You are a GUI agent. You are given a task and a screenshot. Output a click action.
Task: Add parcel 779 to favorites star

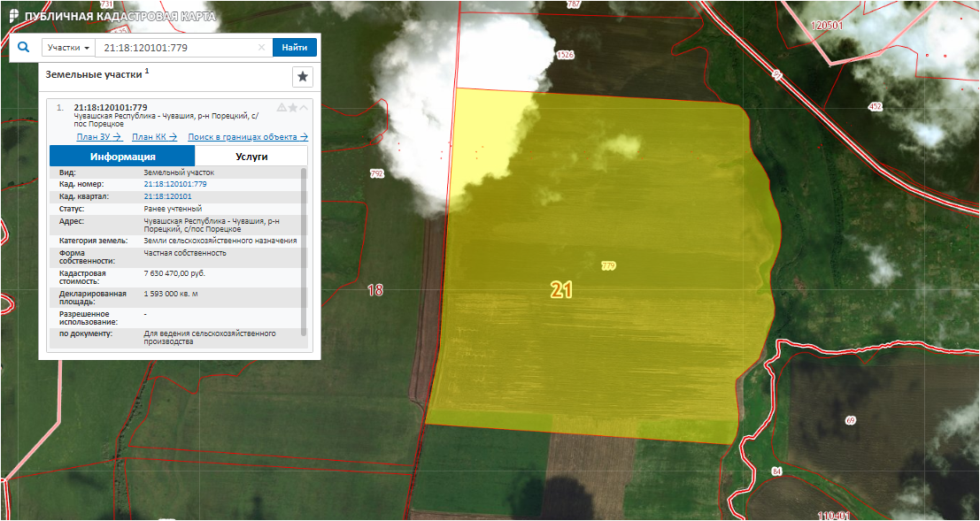click(293, 108)
